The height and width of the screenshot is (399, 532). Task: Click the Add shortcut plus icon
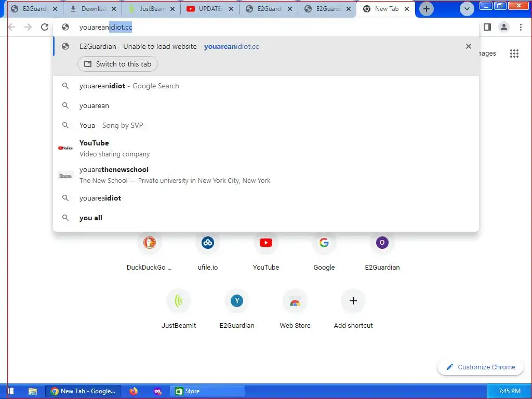(x=353, y=301)
